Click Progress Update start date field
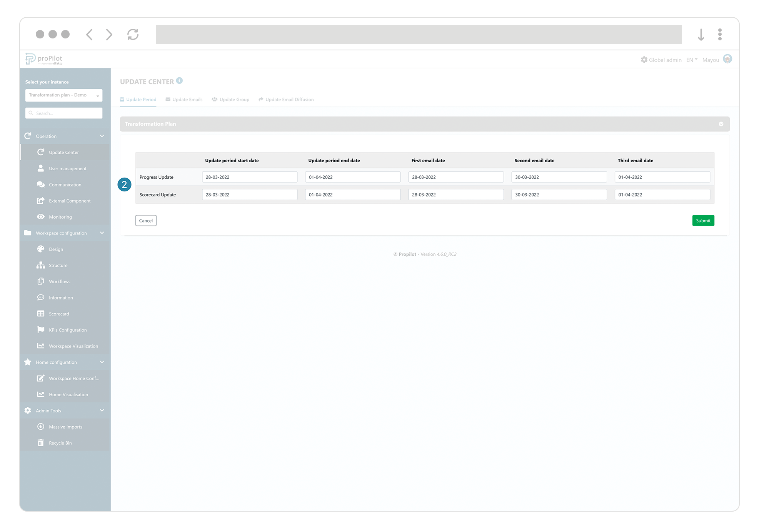 (249, 177)
